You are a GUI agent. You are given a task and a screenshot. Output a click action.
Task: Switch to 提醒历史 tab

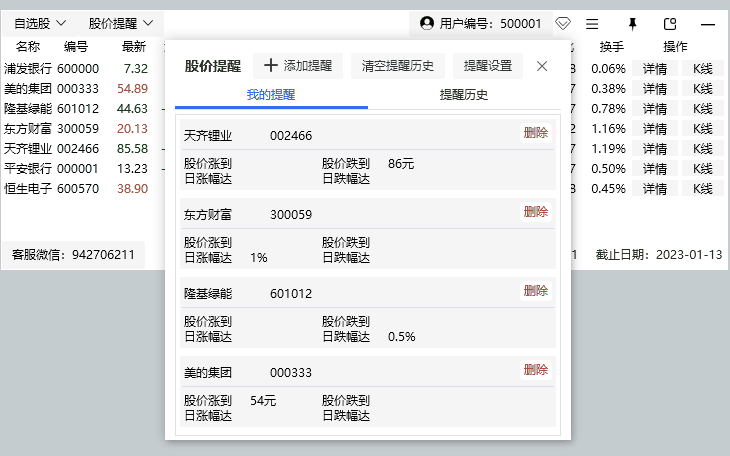click(x=464, y=95)
